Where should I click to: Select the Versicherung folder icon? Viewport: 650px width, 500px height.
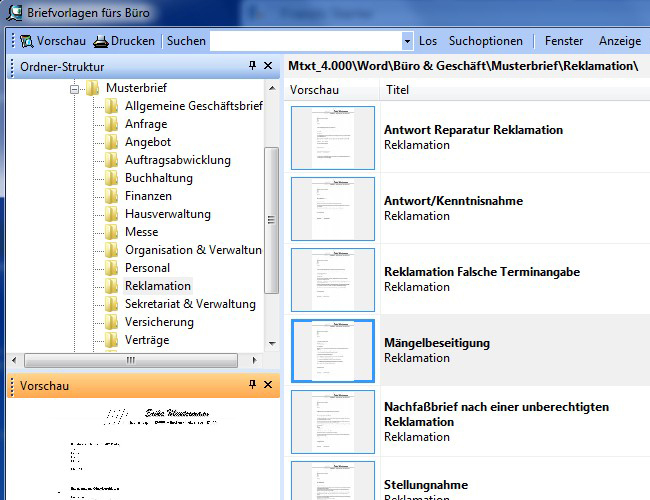click(x=112, y=322)
